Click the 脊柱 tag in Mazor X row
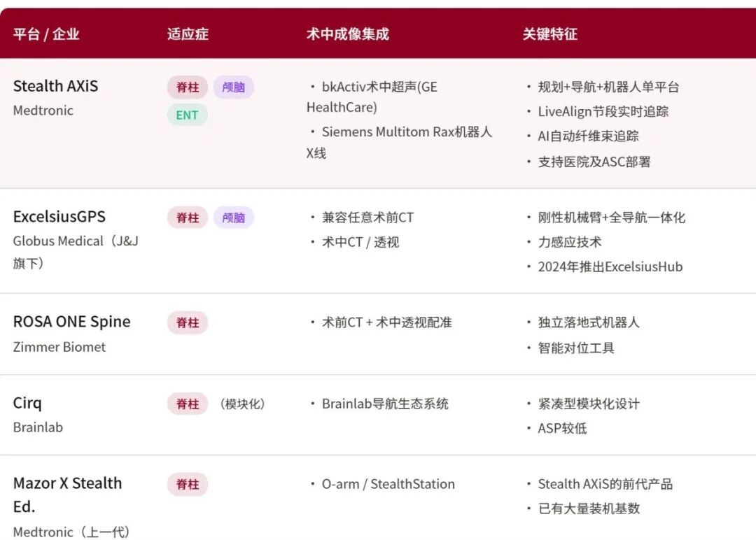The image size is (756, 540). point(188,484)
